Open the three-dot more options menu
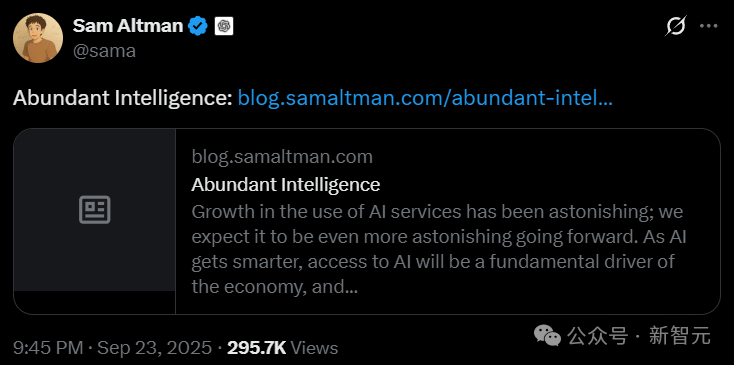Screen dimensions: 734x365 point(708,26)
